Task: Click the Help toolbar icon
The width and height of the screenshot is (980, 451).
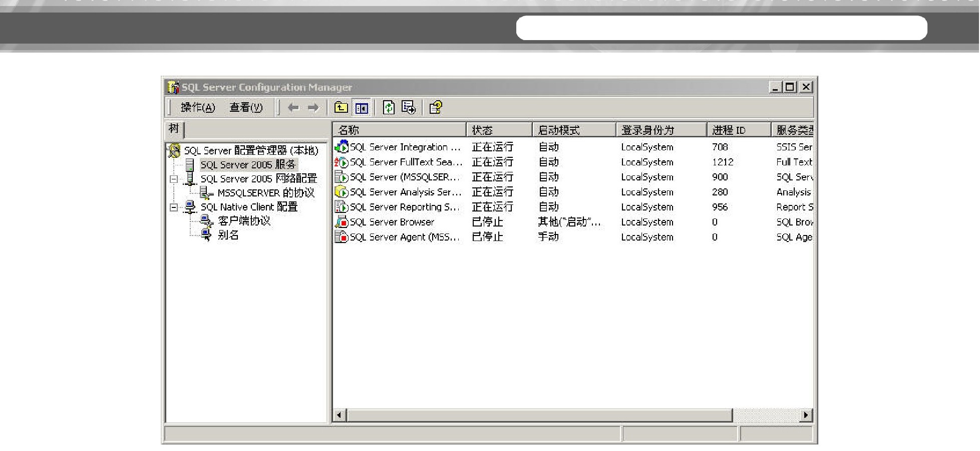Action: coord(436,107)
